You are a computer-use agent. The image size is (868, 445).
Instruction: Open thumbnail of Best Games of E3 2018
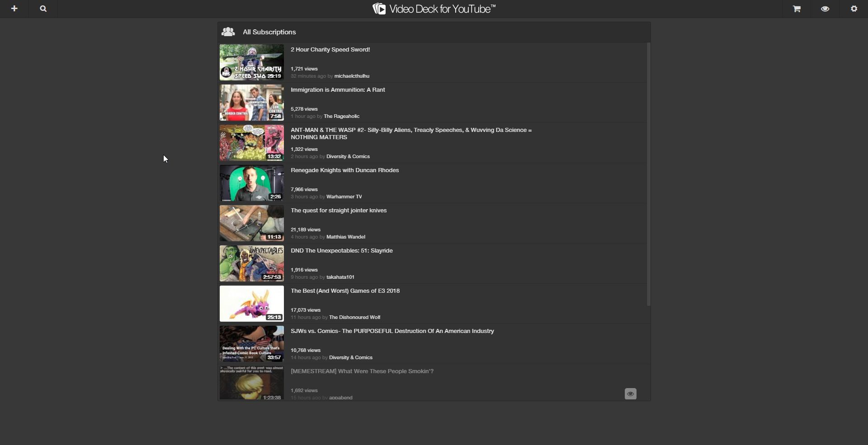[x=252, y=304]
